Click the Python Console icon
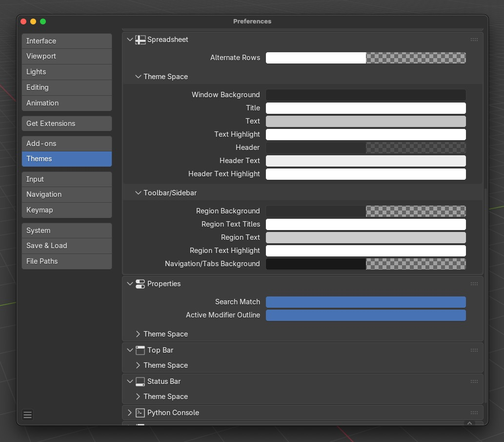Screen dimensions: 504x442 coord(140,413)
